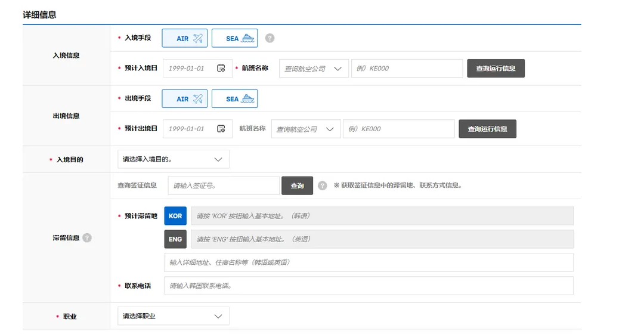Focus the 预计出境日 date field
This screenshot has height=334, width=644.
[x=197, y=129]
